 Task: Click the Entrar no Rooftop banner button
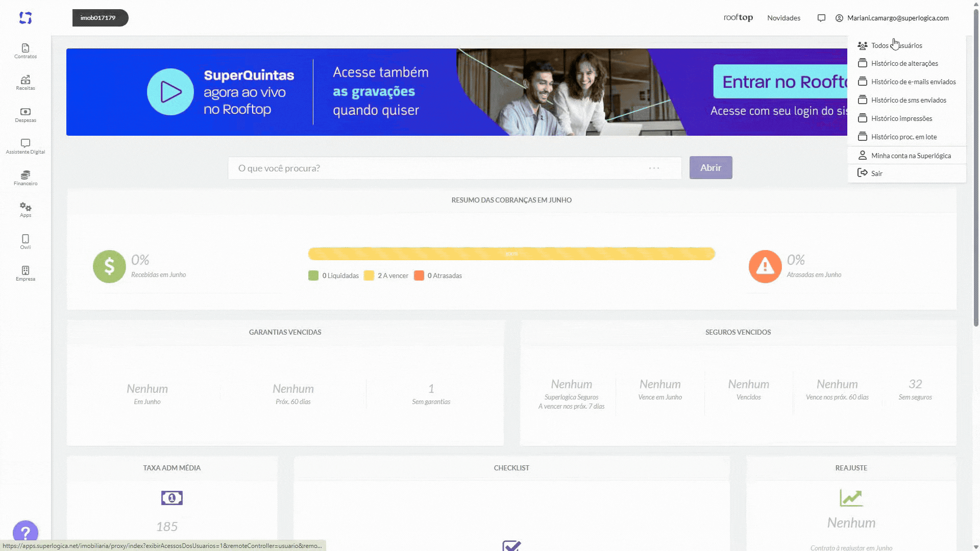coord(780,82)
